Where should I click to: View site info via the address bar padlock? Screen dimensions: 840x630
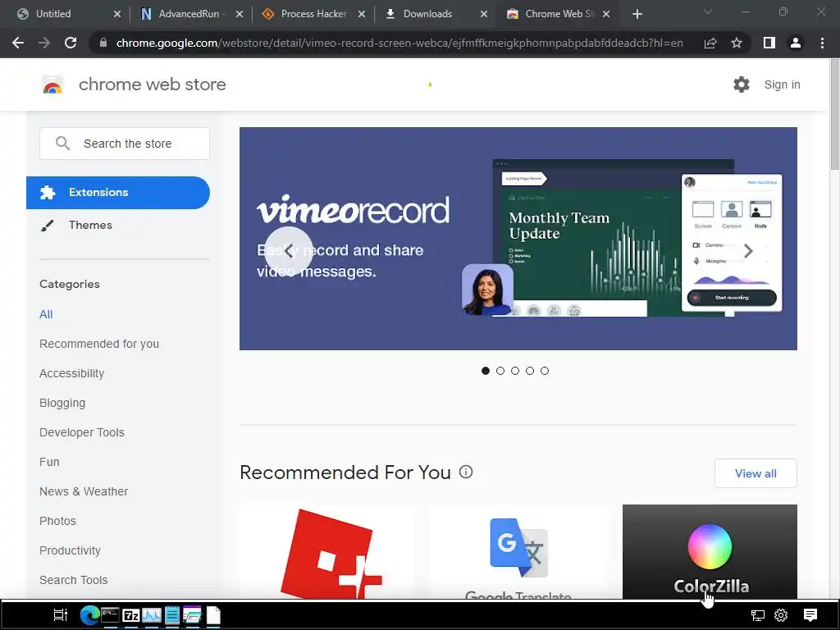[x=103, y=43]
